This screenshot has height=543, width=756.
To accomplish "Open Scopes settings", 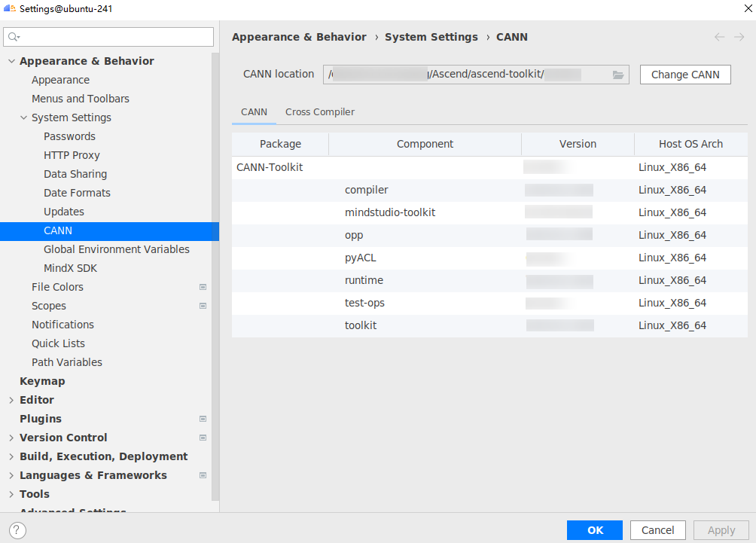I will [49, 306].
